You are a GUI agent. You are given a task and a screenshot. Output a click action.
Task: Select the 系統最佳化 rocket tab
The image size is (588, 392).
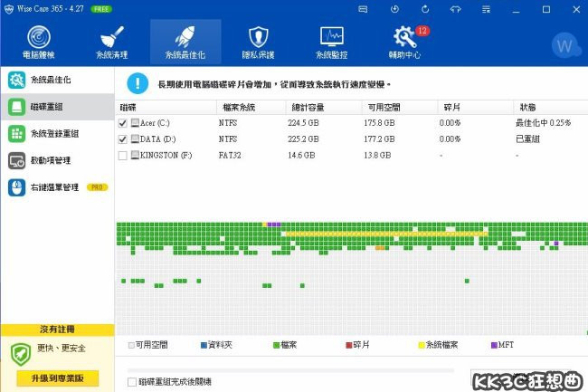pos(185,42)
